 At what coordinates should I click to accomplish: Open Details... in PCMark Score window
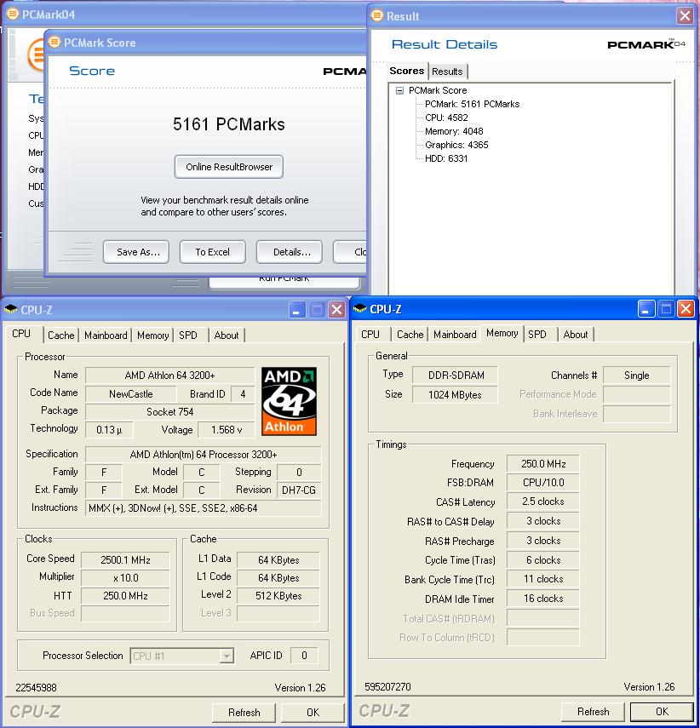290,252
